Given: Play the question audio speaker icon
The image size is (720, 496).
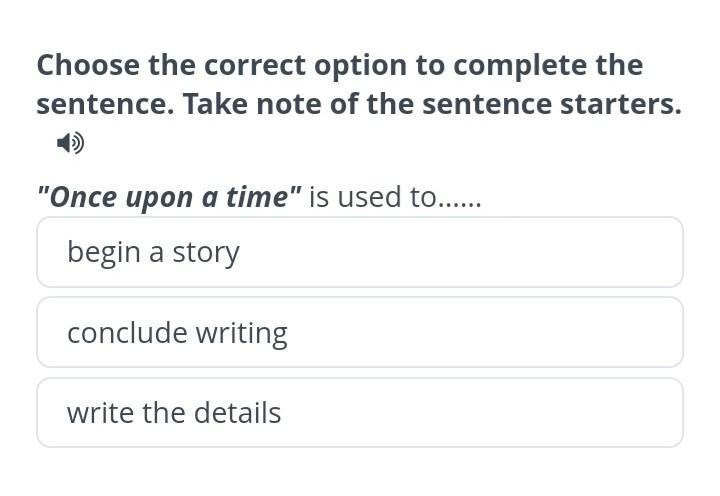Looking at the screenshot, I should 70,144.
